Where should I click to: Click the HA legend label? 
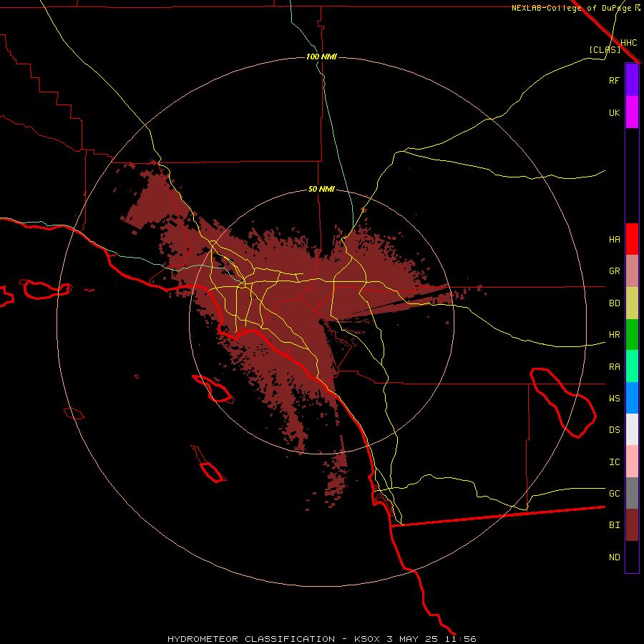(x=614, y=239)
